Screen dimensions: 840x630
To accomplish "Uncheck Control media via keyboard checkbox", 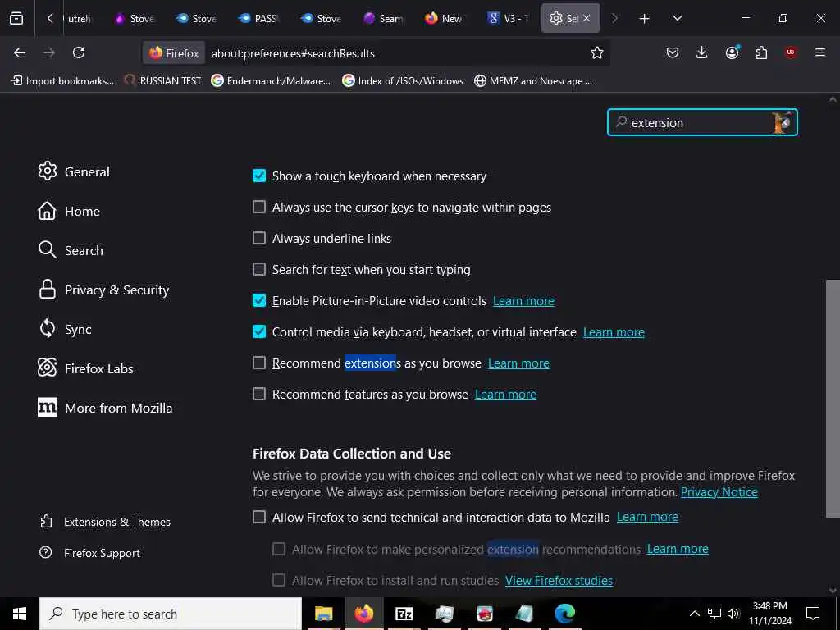I will pyautogui.click(x=259, y=331).
